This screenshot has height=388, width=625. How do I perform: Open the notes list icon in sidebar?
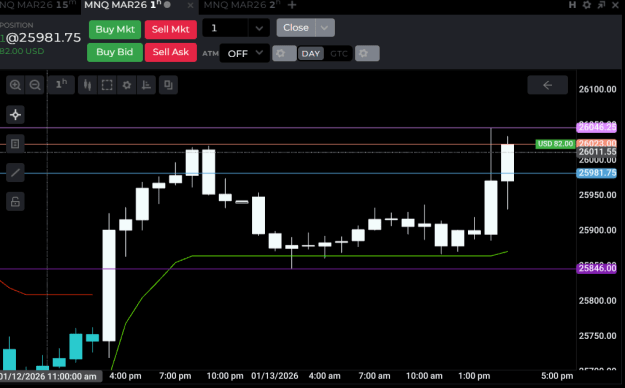pos(15,144)
